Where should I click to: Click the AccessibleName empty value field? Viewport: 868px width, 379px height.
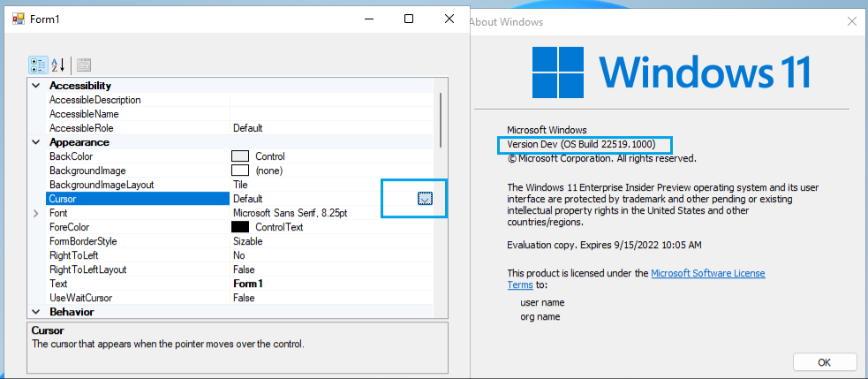coord(332,114)
